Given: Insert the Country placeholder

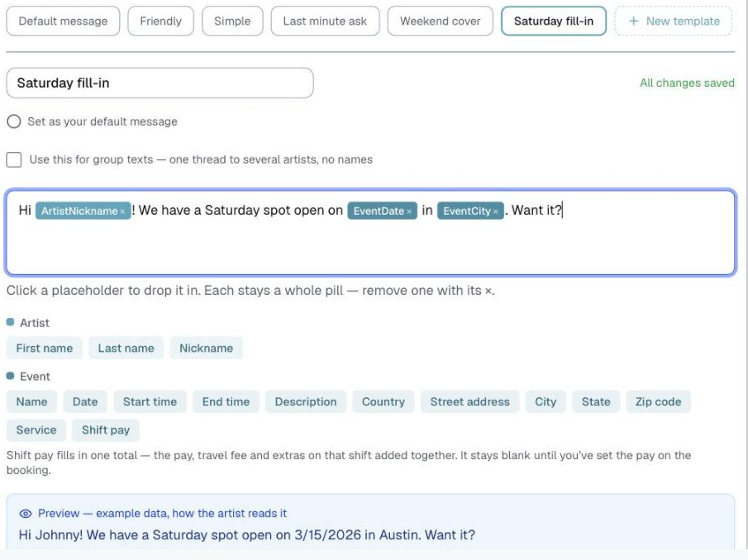Looking at the screenshot, I should tap(383, 401).
